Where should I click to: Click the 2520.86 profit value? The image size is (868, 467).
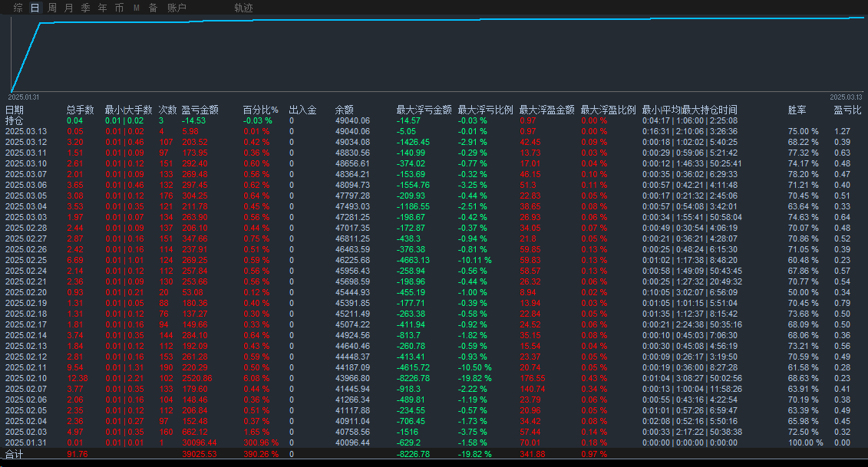(x=197, y=379)
